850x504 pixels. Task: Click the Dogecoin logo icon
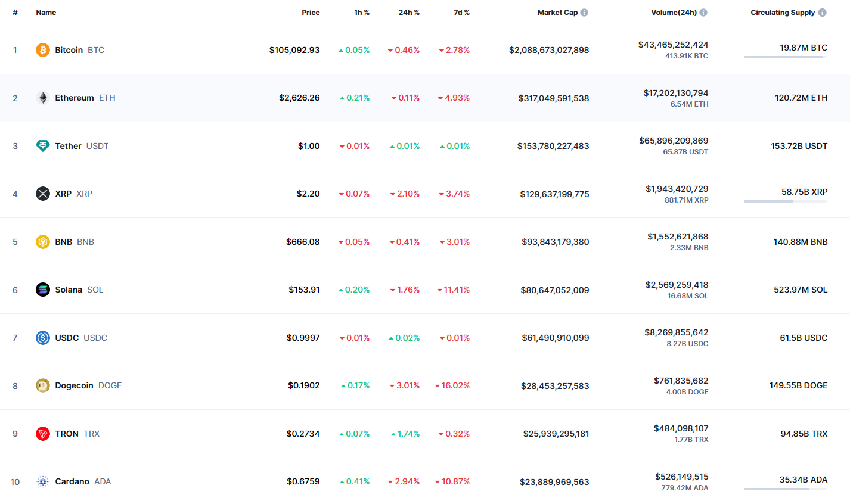[42, 385]
